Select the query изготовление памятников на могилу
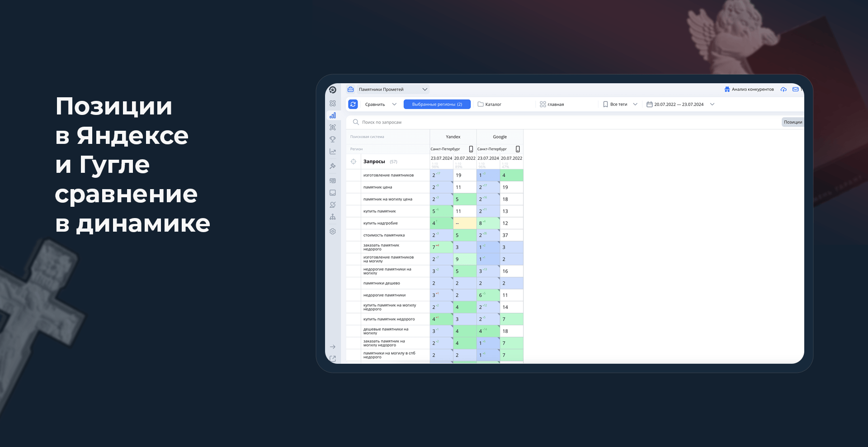This screenshot has width=868, height=447. pos(388,259)
